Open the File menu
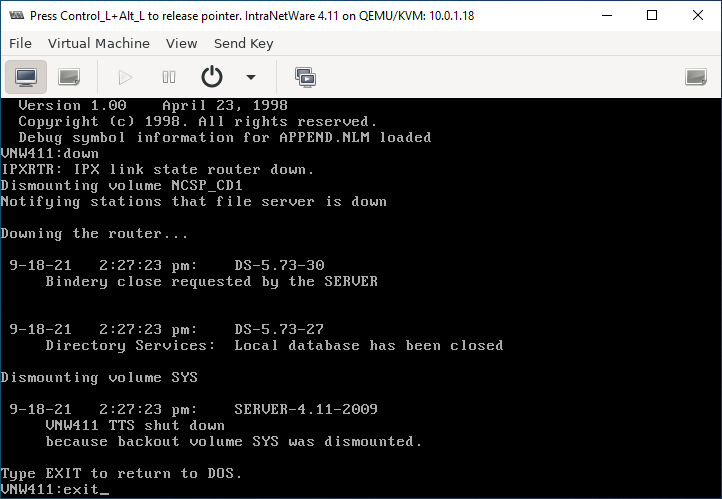The height and width of the screenshot is (499, 722). point(20,43)
